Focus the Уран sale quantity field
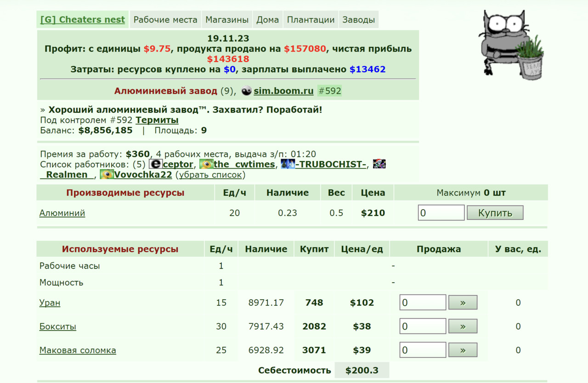The image size is (588, 383). pos(423,303)
